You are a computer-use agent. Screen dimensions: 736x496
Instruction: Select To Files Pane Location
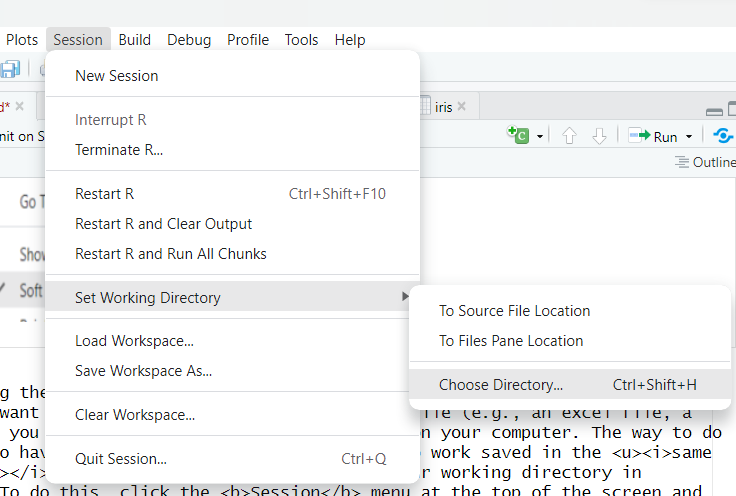[510, 341]
